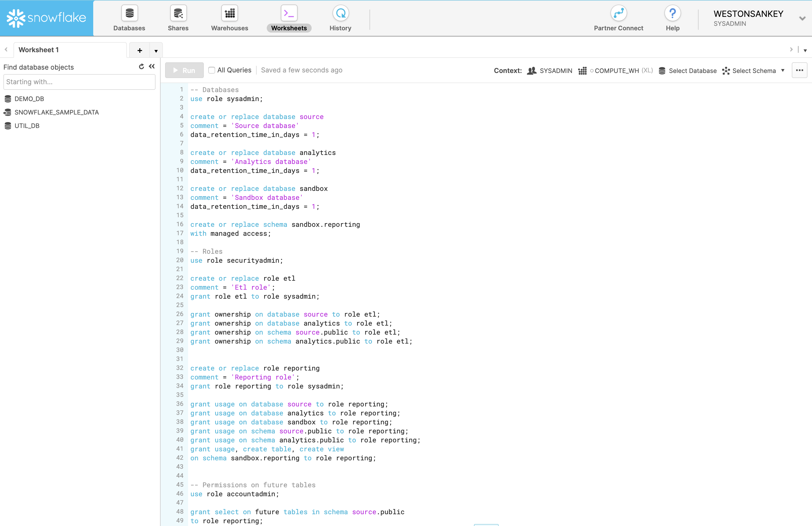Image resolution: width=812 pixels, height=526 pixels.
Task: Open the worksheet more options menu
Action: 799,70
